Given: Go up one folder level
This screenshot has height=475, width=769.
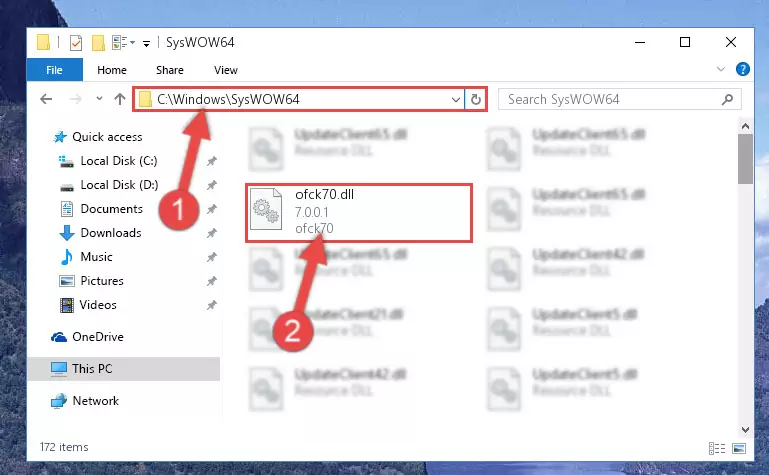Looking at the screenshot, I should pos(120,100).
